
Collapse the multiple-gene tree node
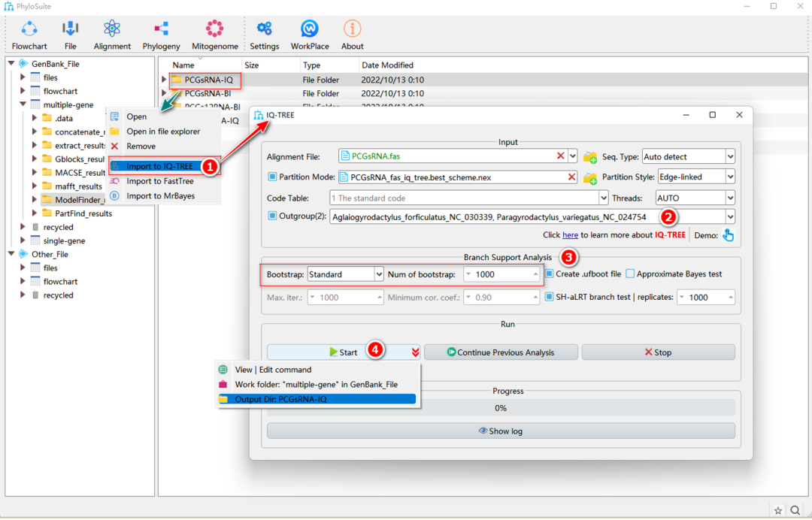pyautogui.click(x=23, y=104)
